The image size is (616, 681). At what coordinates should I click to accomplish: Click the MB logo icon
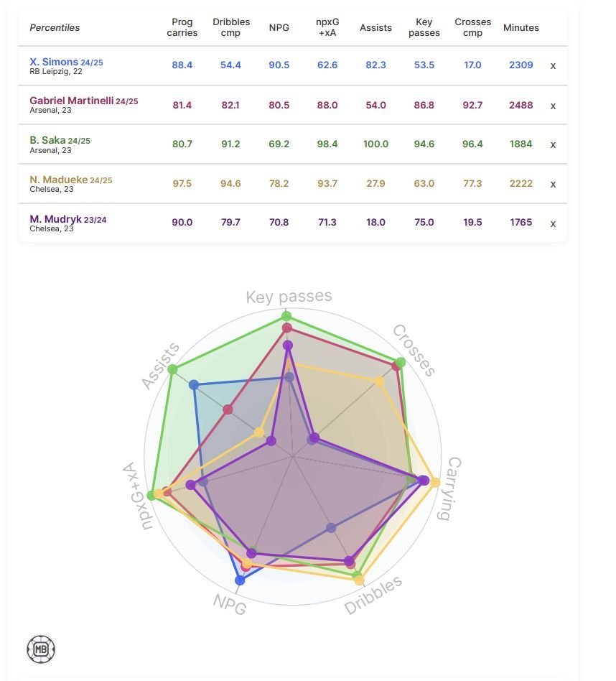coord(41,649)
